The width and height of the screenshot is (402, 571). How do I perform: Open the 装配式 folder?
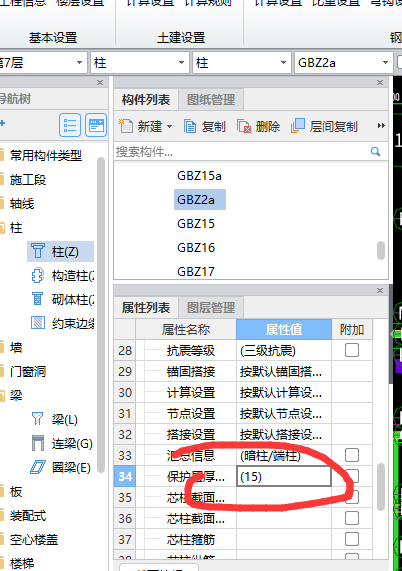click(x=2, y=516)
